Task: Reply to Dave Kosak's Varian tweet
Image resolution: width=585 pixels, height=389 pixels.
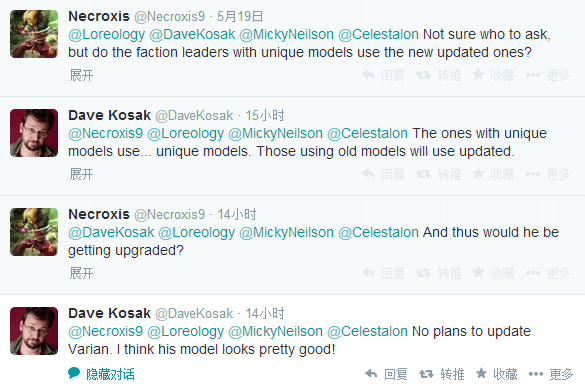Action: click(386, 374)
